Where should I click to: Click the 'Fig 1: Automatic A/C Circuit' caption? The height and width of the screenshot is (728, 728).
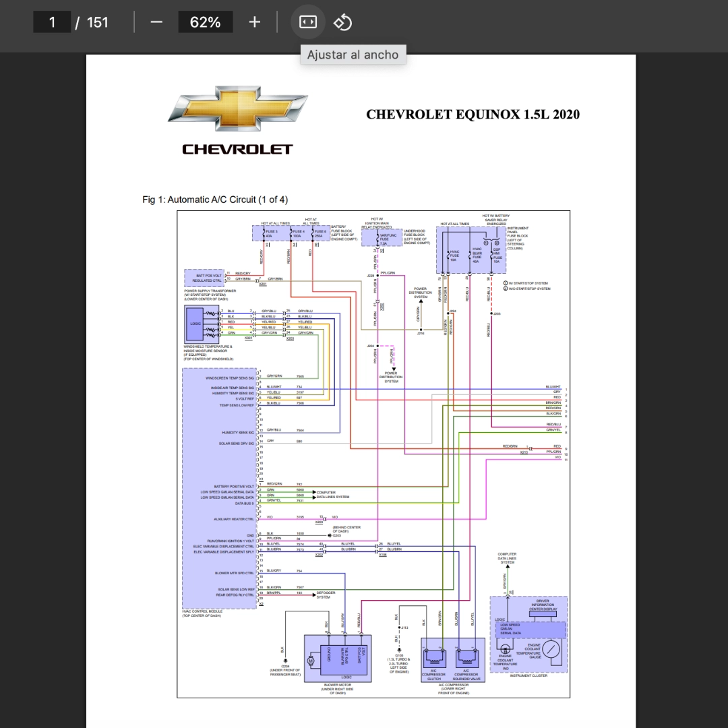pyautogui.click(x=215, y=200)
